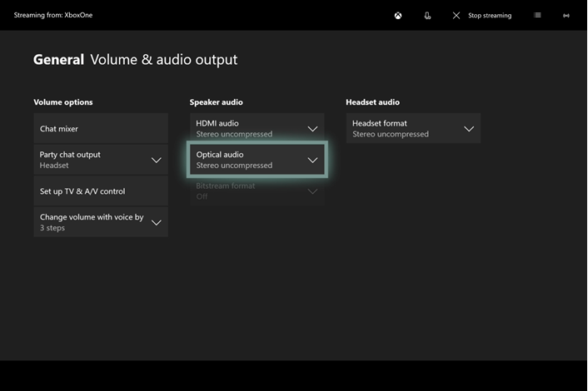Click the streaming quality signal icon

[x=566, y=16]
